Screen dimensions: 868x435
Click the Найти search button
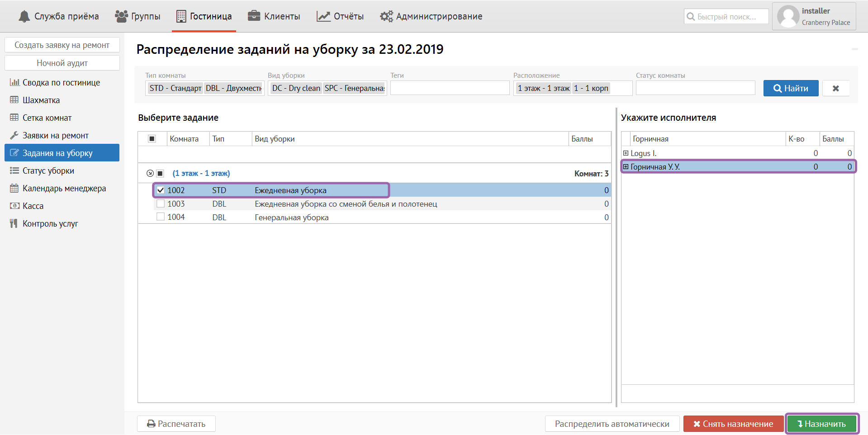coord(791,89)
